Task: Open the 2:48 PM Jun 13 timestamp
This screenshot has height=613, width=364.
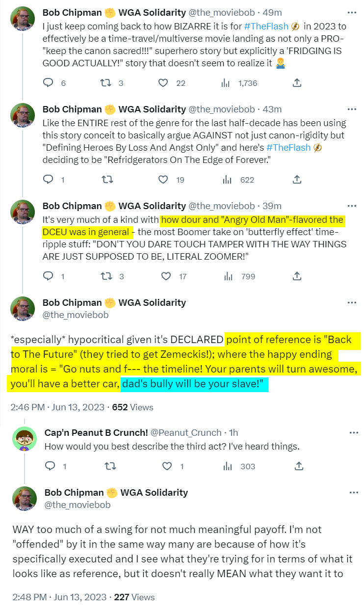Action: 58,597
